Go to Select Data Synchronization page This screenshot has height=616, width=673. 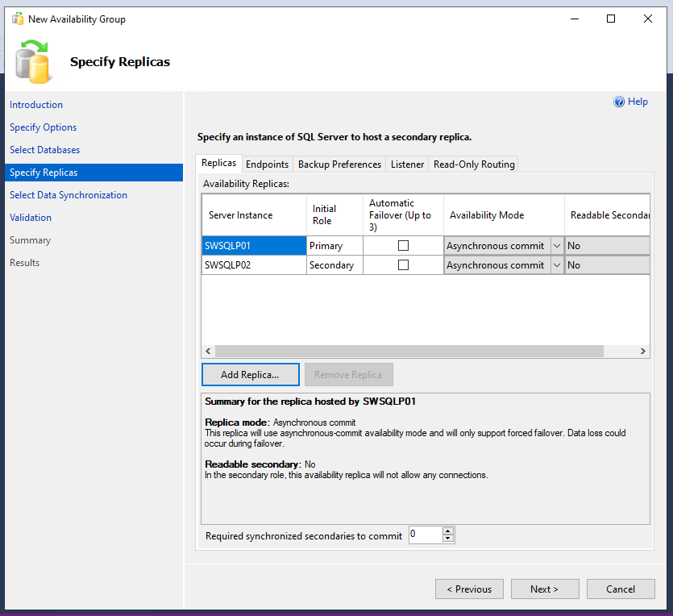[69, 195]
